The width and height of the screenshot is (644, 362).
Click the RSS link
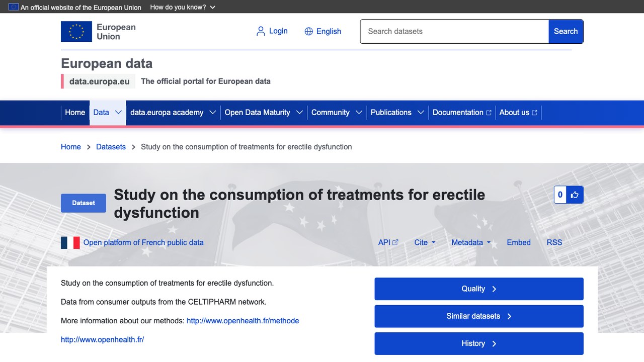pos(554,242)
